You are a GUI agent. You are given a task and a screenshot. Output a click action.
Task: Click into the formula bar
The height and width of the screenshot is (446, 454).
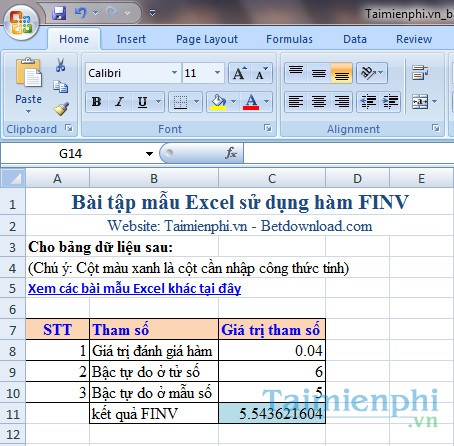tap(349, 153)
